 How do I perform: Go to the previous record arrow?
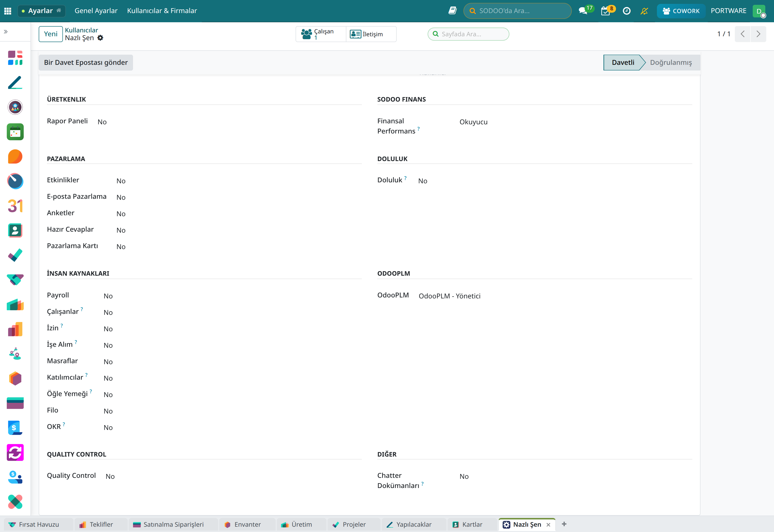pos(742,34)
